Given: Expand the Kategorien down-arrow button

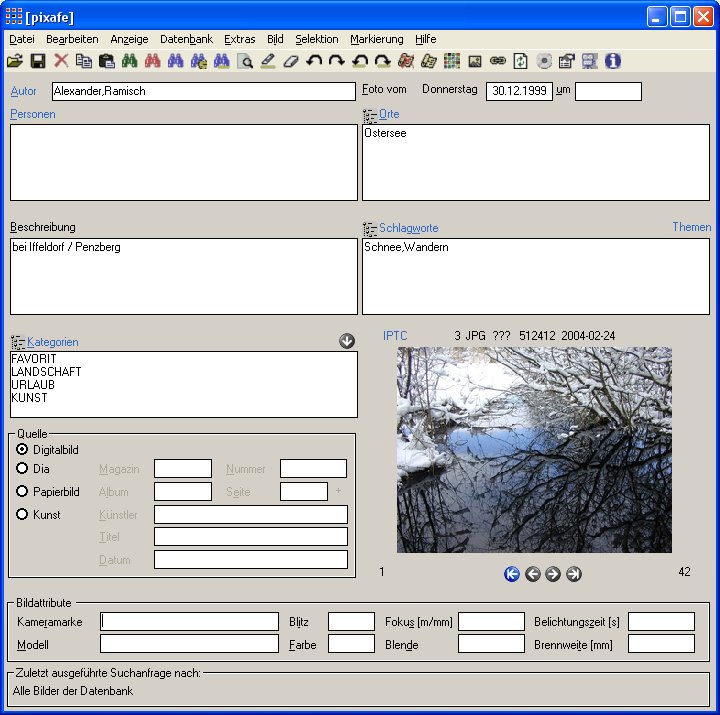Looking at the screenshot, I should pos(347,341).
